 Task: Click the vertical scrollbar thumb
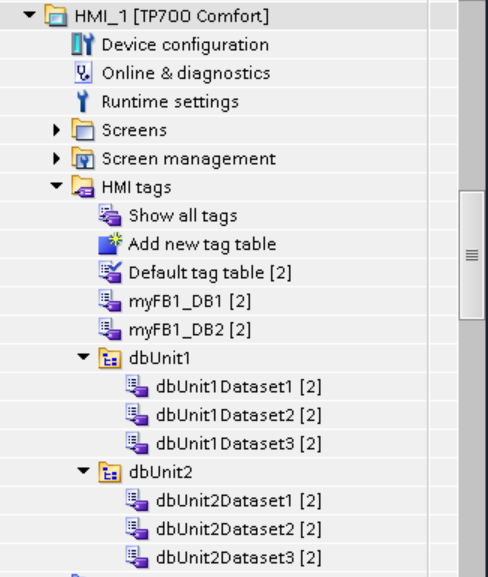472,255
